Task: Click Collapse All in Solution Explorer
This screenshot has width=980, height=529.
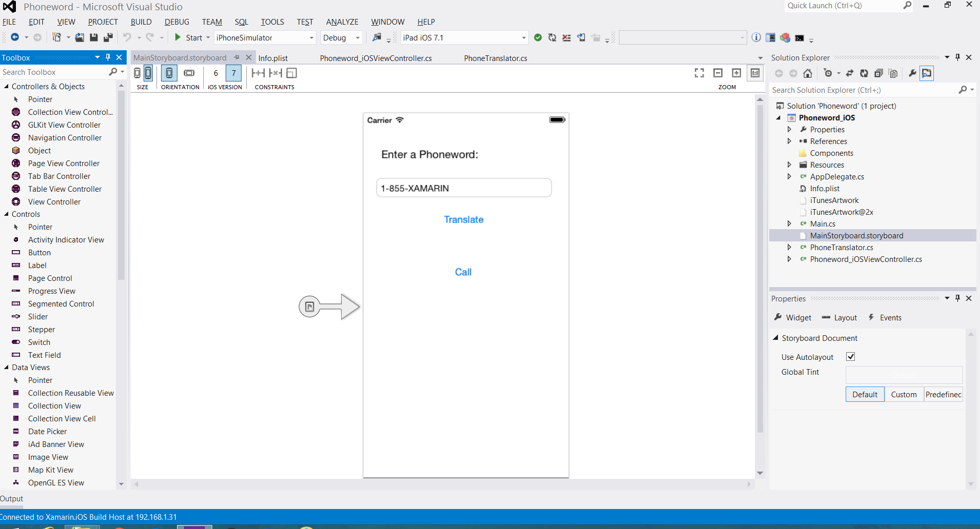Action: [x=878, y=73]
